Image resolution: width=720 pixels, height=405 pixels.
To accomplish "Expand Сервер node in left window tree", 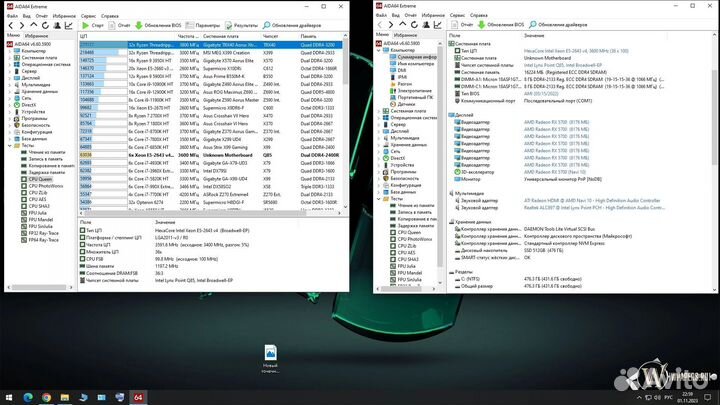I will (x=10, y=71).
